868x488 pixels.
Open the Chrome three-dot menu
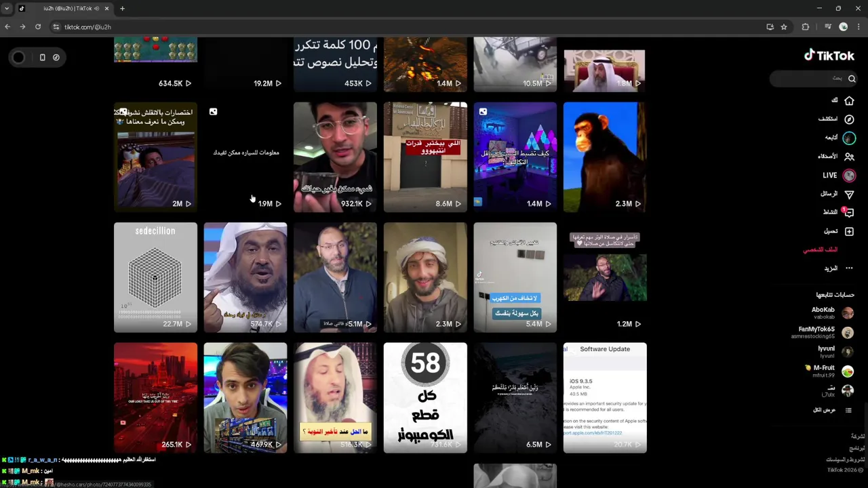tap(859, 27)
